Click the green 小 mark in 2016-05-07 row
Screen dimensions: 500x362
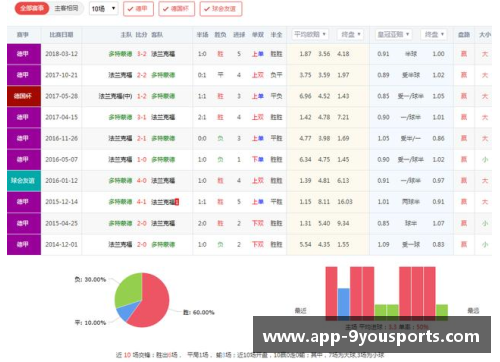click(x=485, y=160)
